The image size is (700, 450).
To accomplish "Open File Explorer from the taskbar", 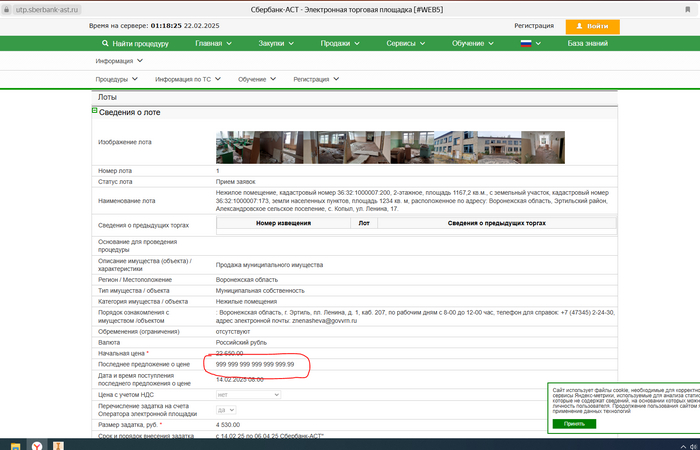I will (15, 446).
